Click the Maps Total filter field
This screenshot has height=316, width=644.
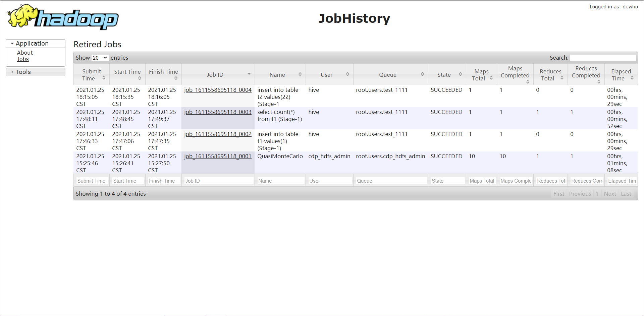pyautogui.click(x=482, y=181)
